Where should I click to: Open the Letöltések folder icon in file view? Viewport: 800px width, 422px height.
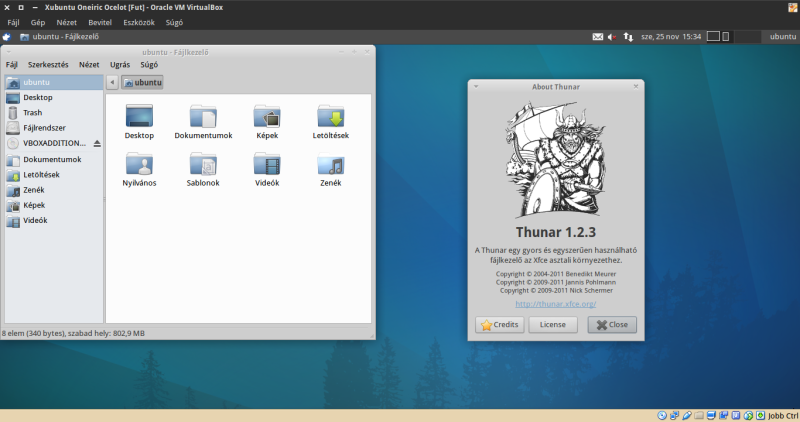331,116
